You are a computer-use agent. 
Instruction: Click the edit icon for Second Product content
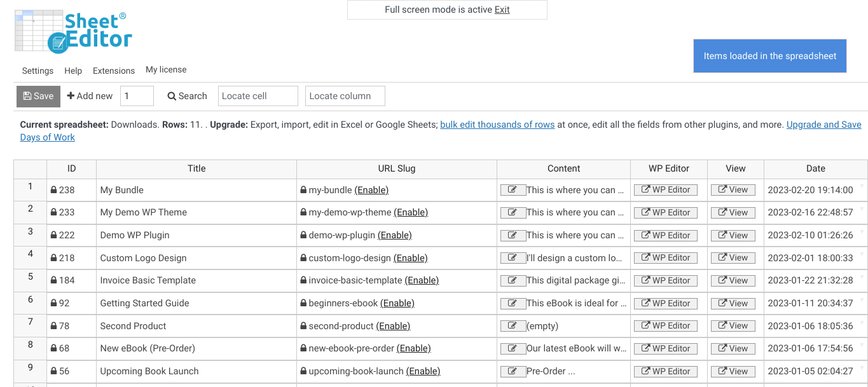click(513, 325)
